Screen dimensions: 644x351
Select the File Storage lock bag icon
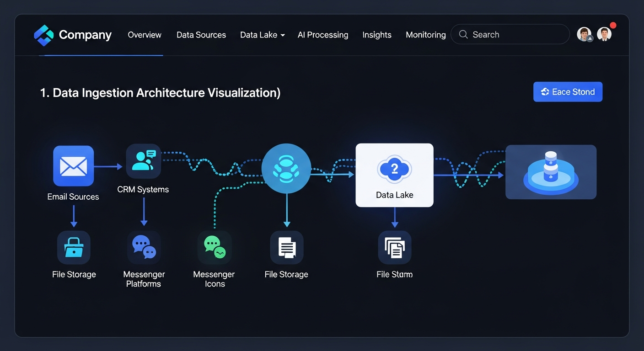tap(74, 247)
